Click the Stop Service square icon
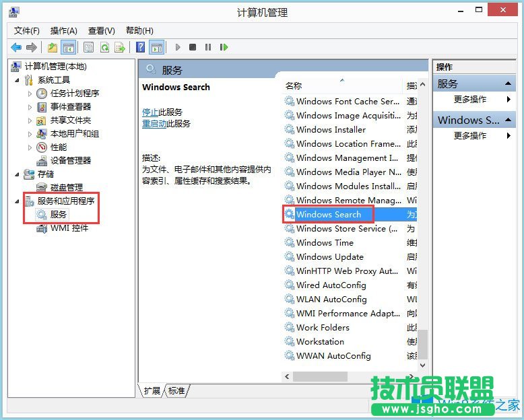Viewport: 524px width, 420px height. [193, 47]
